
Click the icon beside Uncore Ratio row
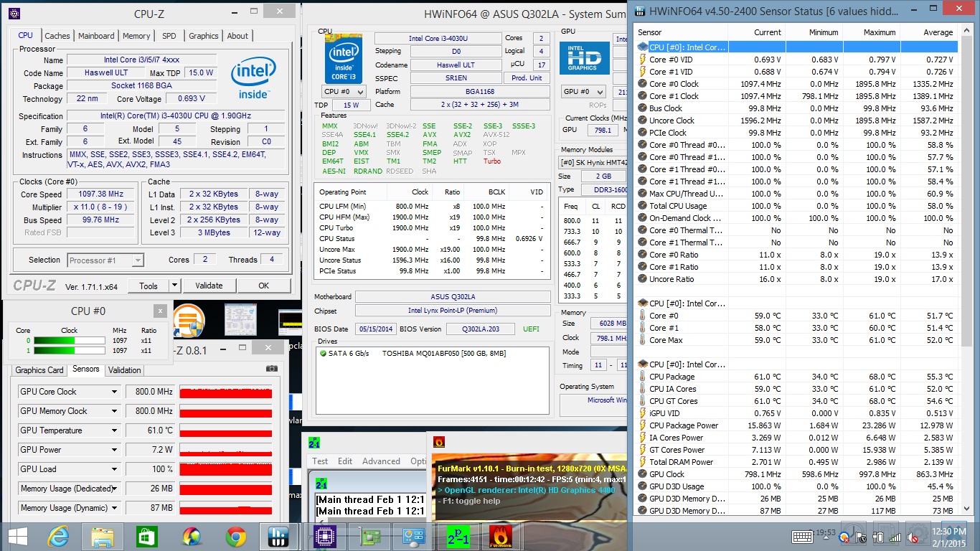(642, 279)
